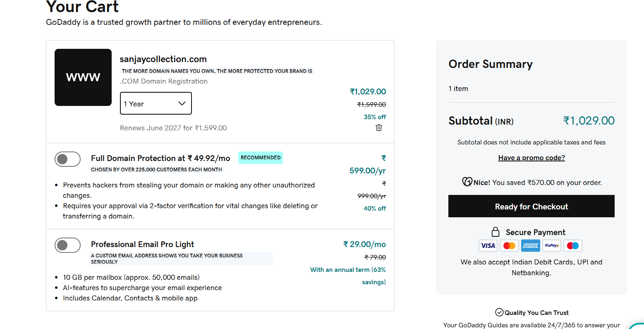Click the Full Domain Protection heading

point(160,158)
